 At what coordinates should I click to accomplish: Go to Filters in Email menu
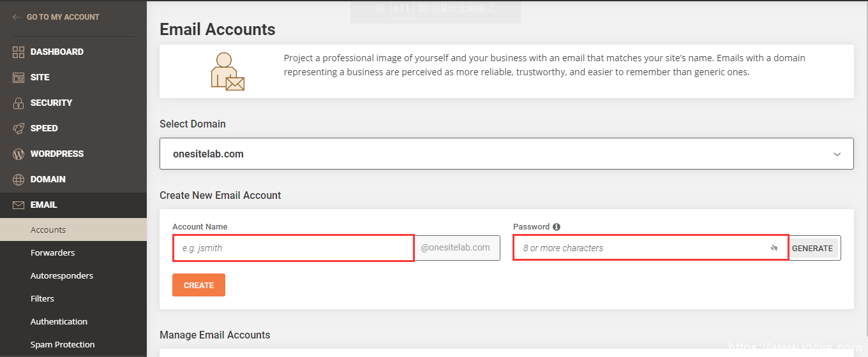point(42,299)
